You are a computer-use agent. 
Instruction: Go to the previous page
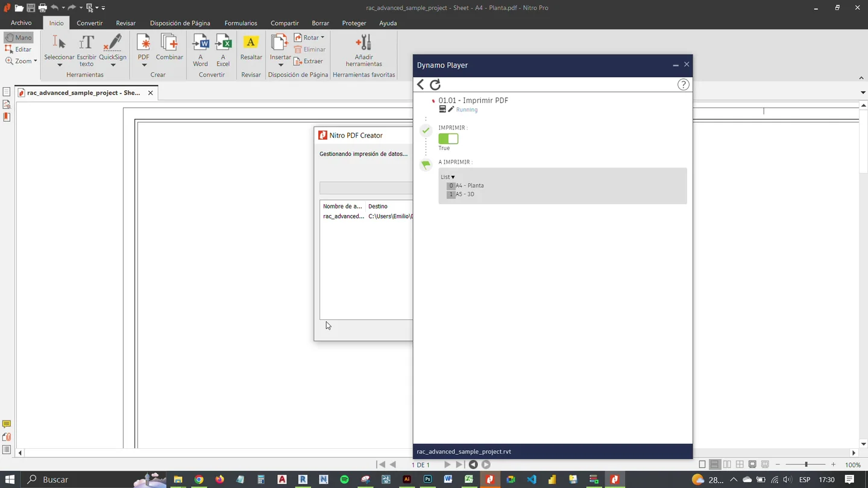click(393, 465)
